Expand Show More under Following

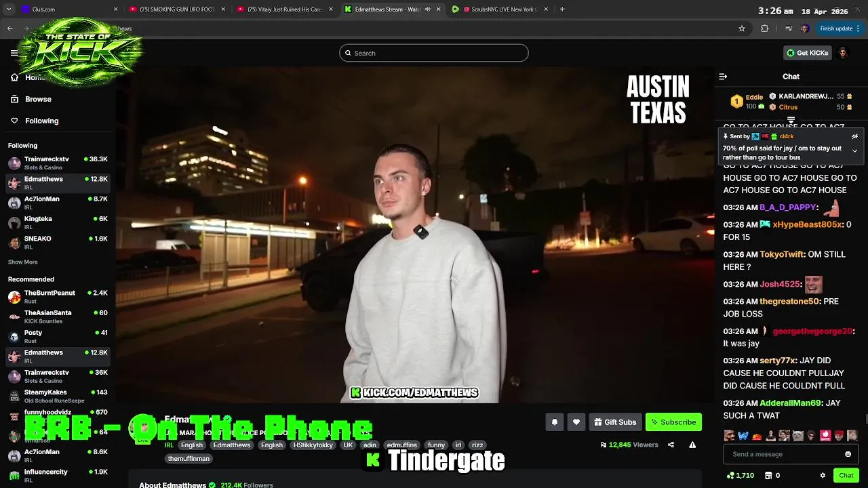23,262
